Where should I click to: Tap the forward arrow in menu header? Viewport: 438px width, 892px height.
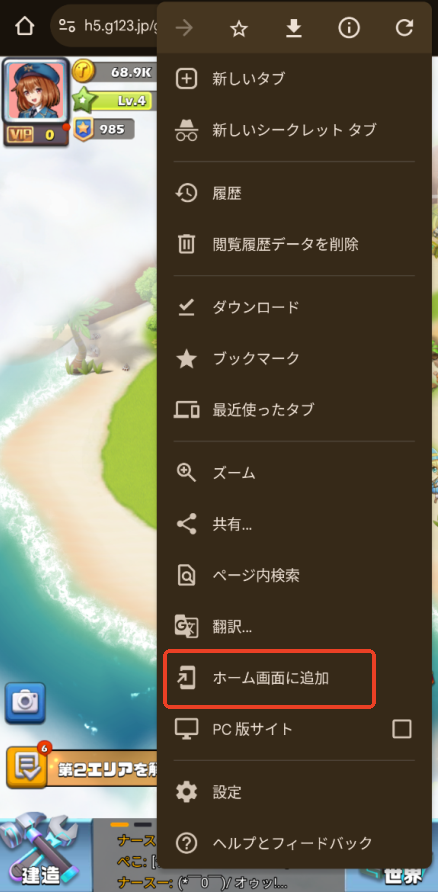(184, 28)
